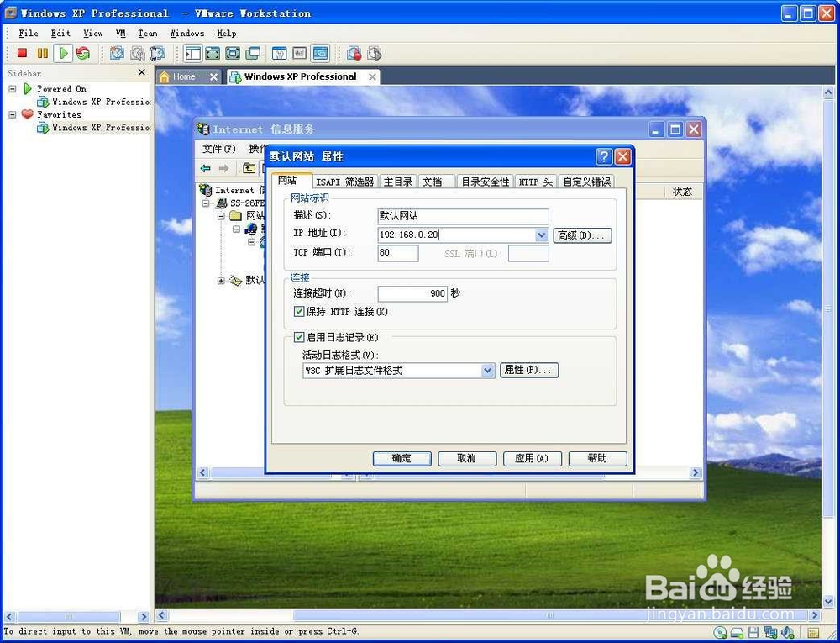Close the Sidebar panel with the X

coord(141,72)
